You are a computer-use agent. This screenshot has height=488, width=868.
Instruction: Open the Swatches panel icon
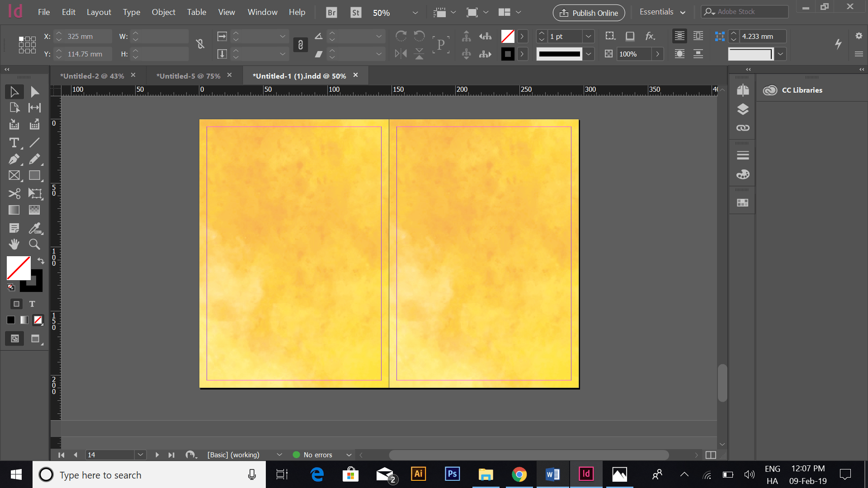[743, 203]
